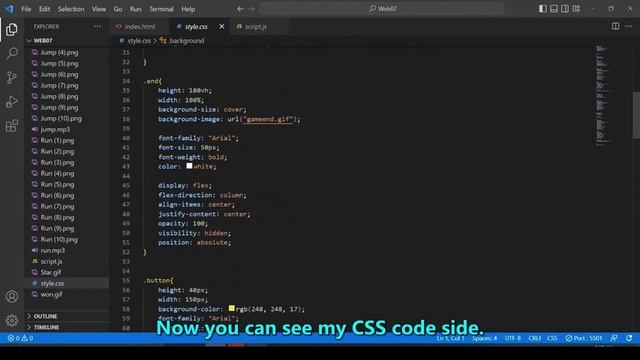Click the "gameend.gif" url link on line 38
Image resolution: width=640 pixels, height=360 pixels.
click(268, 119)
